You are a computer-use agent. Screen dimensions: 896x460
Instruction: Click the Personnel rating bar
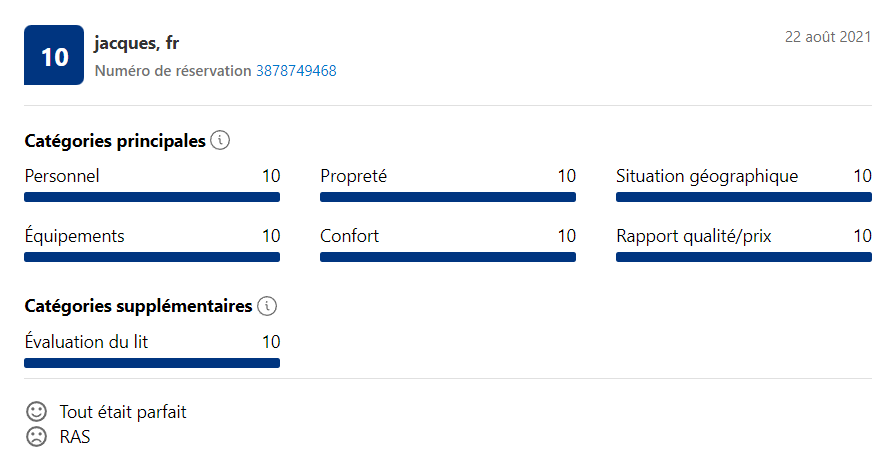152,197
